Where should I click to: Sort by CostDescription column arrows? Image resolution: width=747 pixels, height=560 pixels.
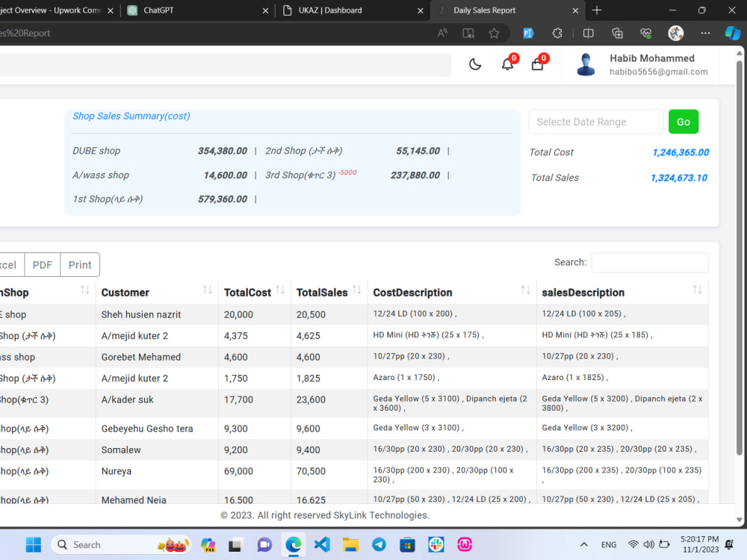pos(525,290)
